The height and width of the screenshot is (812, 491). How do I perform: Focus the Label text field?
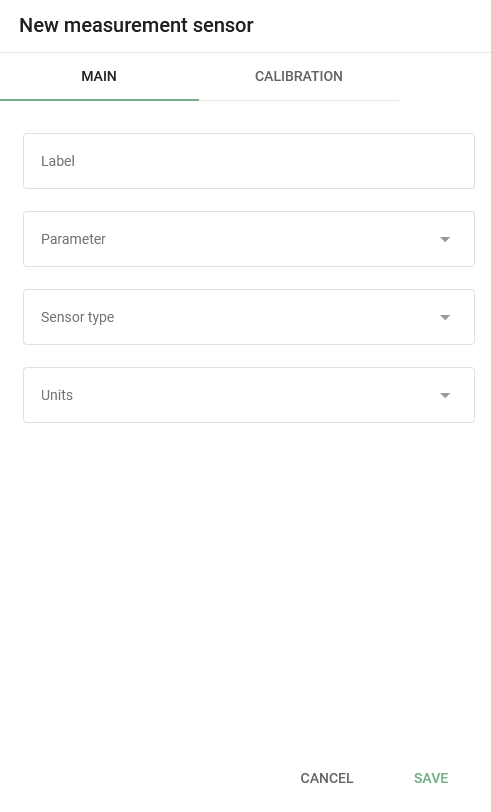[249, 161]
